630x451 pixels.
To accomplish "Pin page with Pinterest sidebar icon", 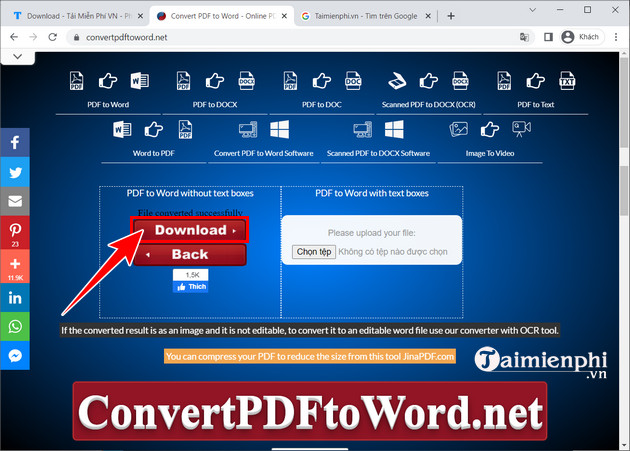I will (x=15, y=233).
